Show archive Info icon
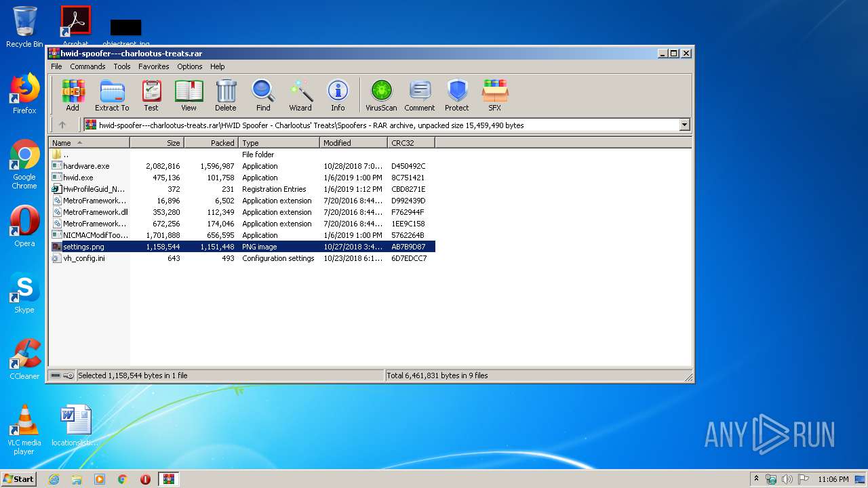The height and width of the screenshot is (488, 868). pyautogui.click(x=338, y=96)
